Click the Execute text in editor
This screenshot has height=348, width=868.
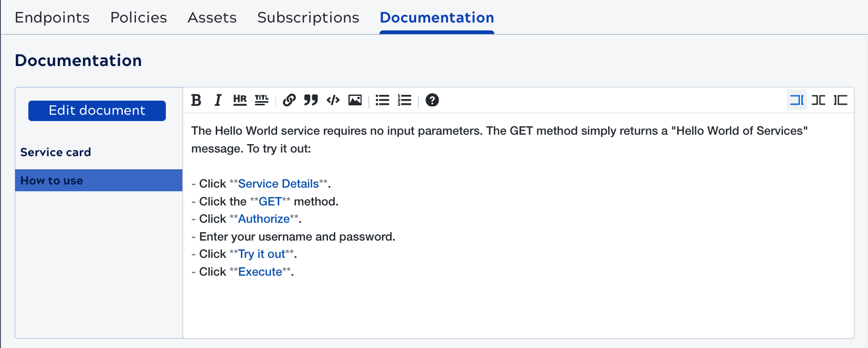pos(260,272)
